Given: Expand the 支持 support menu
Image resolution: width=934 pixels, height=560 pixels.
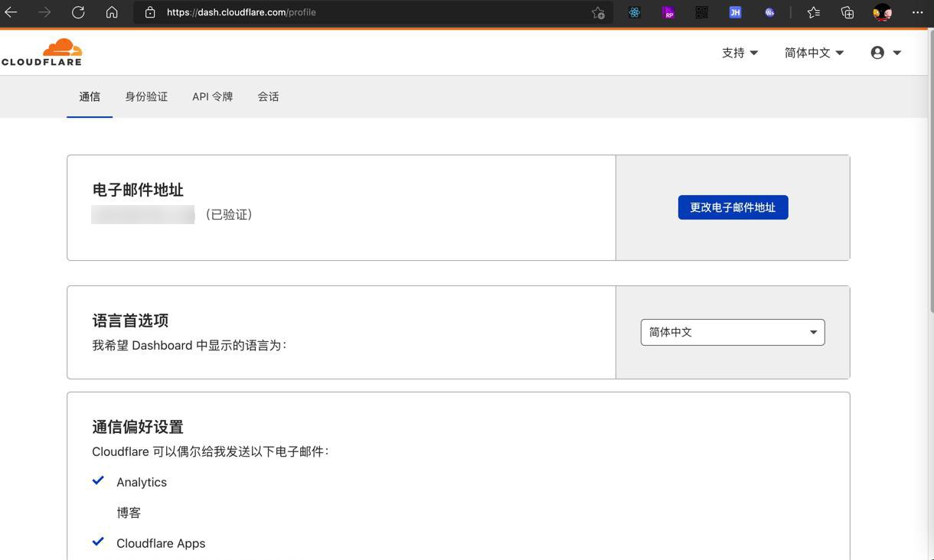Looking at the screenshot, I should tap(740, 53).
